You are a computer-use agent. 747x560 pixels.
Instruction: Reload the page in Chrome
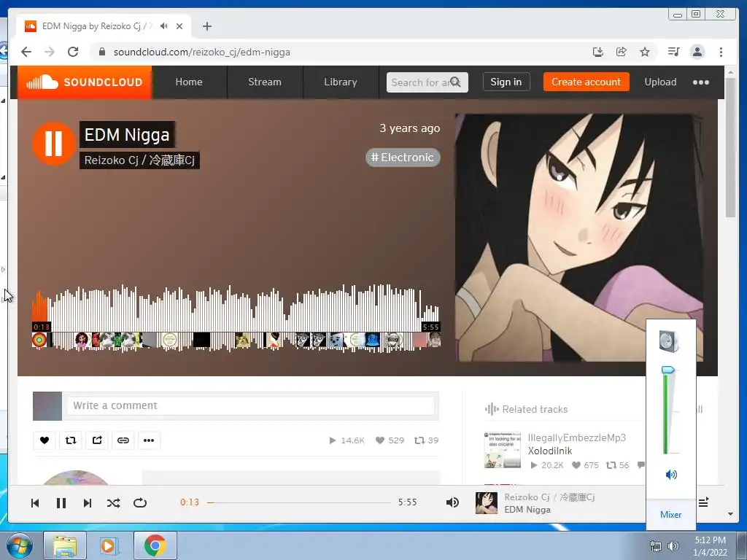pos(73,52)
